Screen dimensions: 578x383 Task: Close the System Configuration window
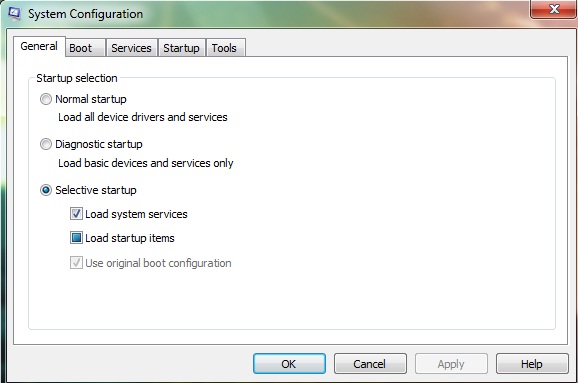coord(554,9)
